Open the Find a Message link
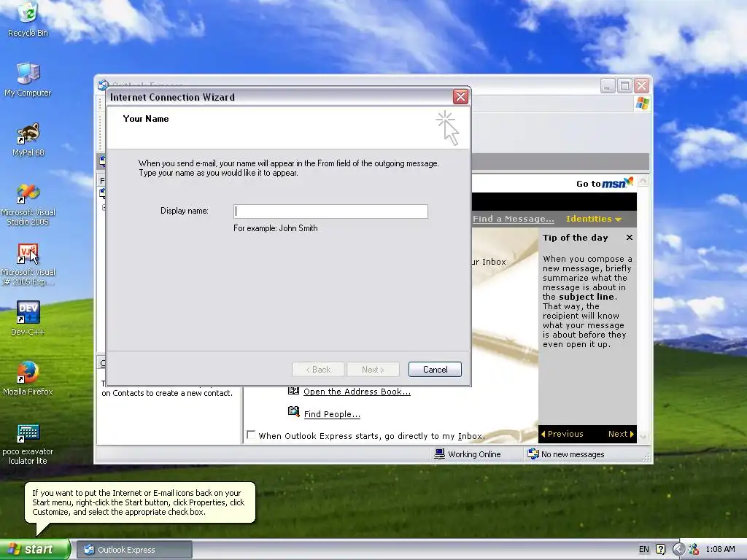Screen dimensions: 747x560 pos(513,219)
